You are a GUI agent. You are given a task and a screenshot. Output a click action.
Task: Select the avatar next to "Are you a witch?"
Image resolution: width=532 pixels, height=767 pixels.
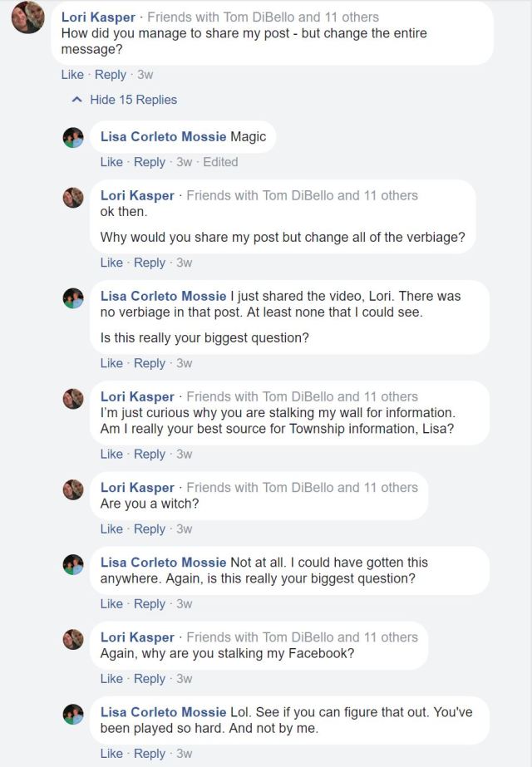(73, 489)
